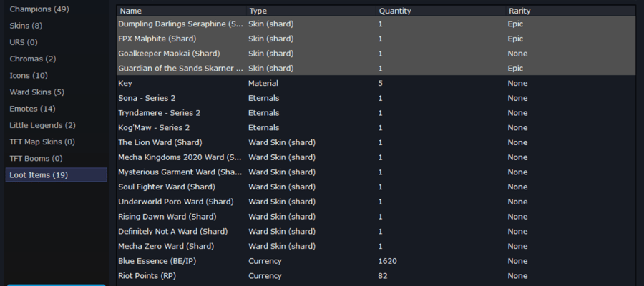Image resolution: width=644 pixels, height=286 pixels.
Task: Open the URS (0) category
Action: tap(56, 42)
